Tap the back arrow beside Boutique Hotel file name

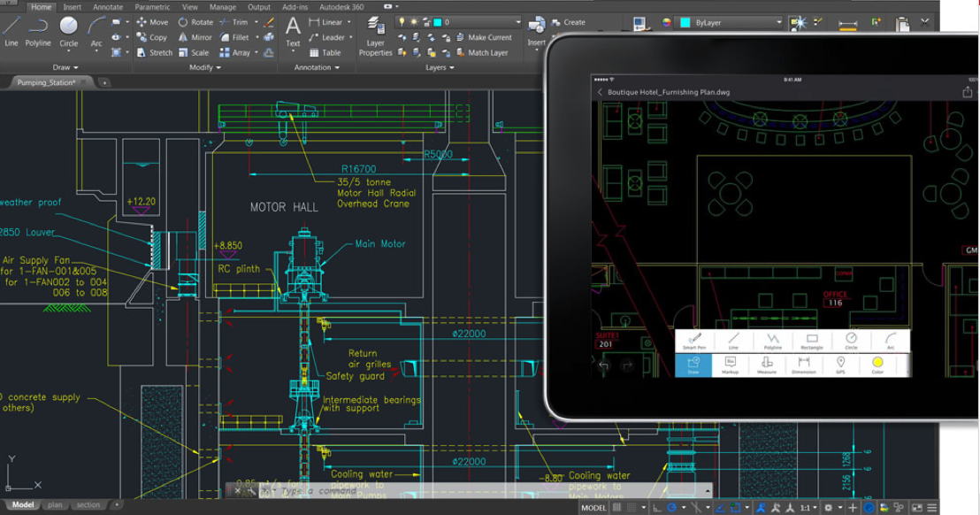(x=600, y=92)
